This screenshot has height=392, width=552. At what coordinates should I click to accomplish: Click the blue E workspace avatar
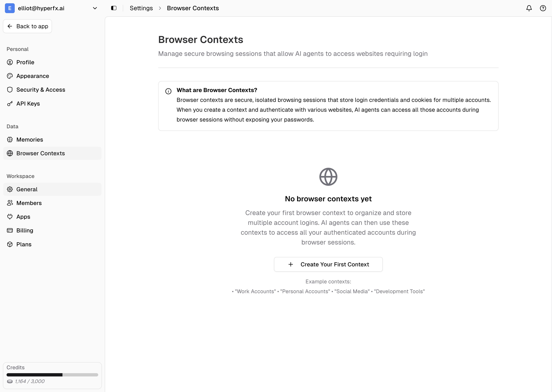[x=10, y=8]
